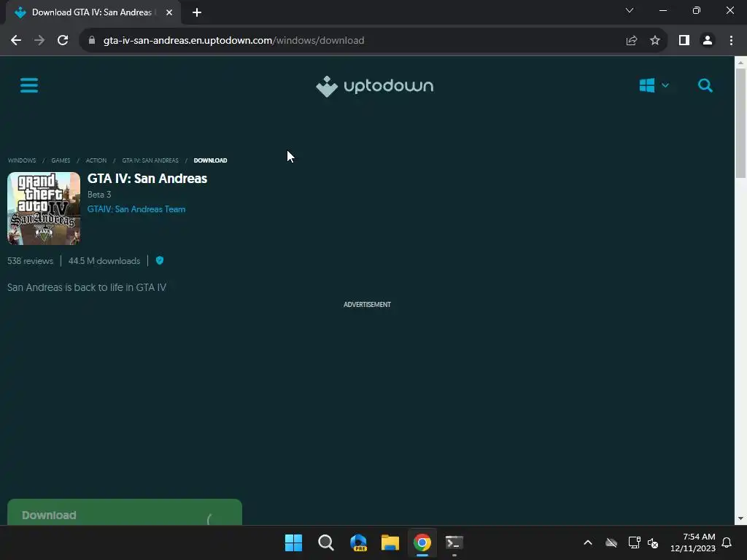Go to ACTION breadcrumb
This screenshot has width=747, height=560.
pos(96,160)
